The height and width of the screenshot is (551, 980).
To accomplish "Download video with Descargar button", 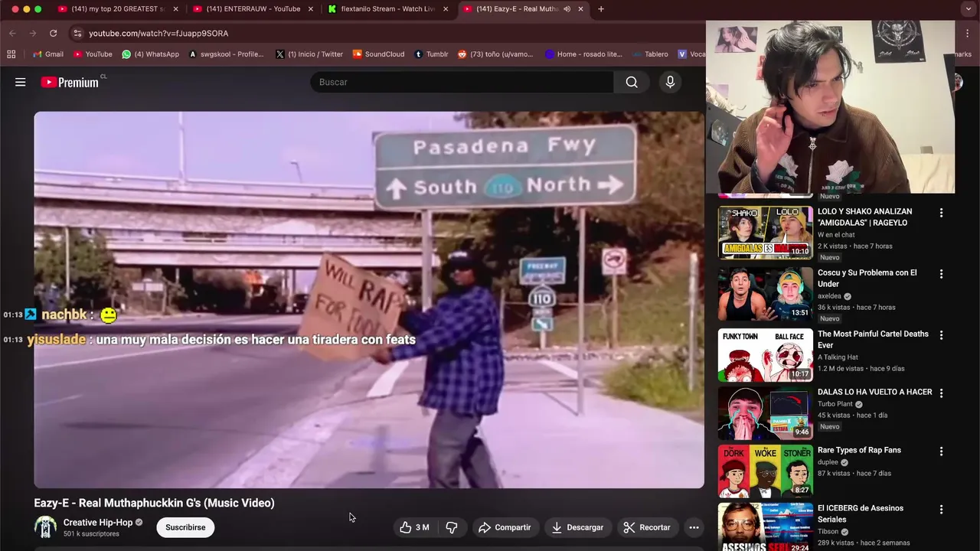I will click(x=577, y=527).
